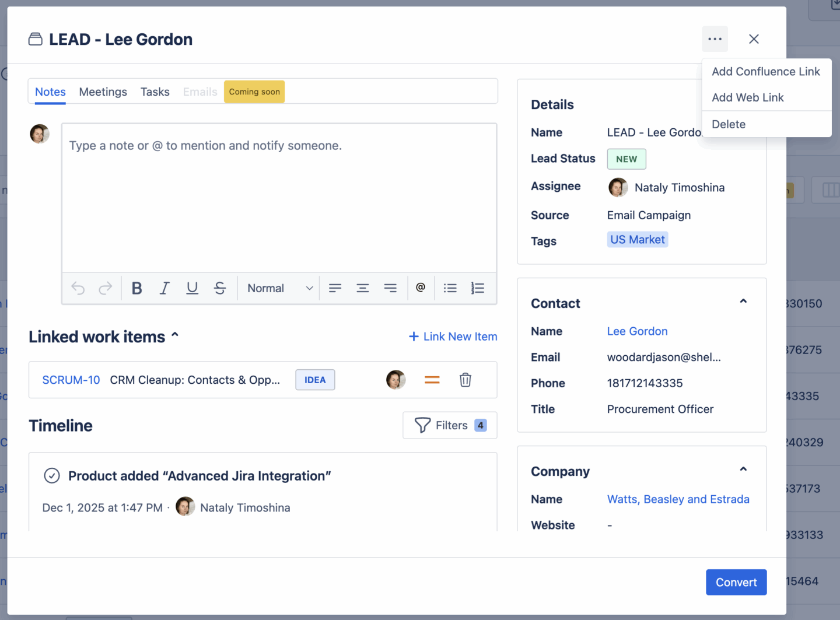Image resolution: width=840 pixels, height=620 pixels.
Task: Create a numbered list
Action: pyautogui.click(x=478, y=288)
